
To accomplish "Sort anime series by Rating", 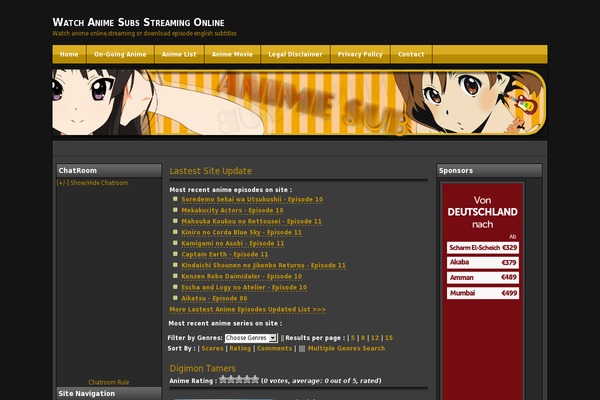I will (240, 348).
